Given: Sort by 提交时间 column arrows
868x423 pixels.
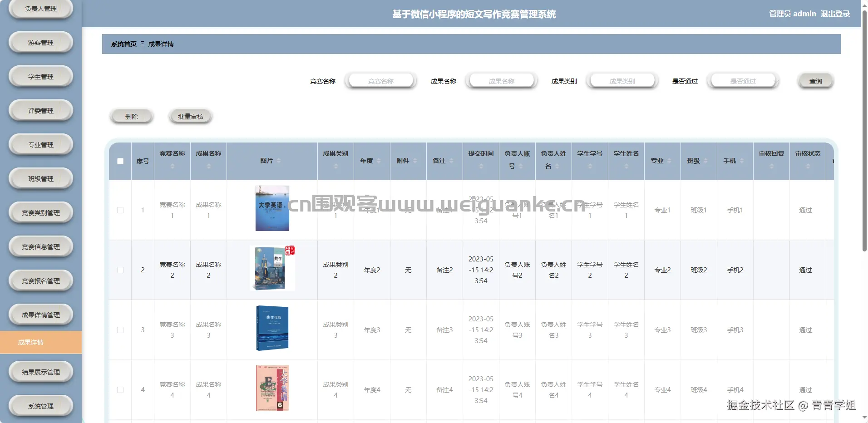Looking at the screenshot, I should click(481, 166).
